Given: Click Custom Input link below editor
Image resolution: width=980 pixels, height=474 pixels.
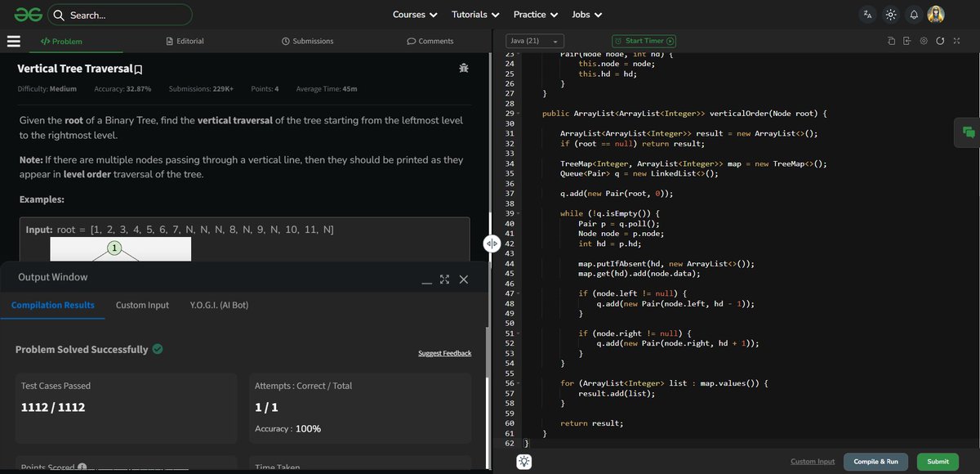Looking at the screenshot, I should coord(813,462).
